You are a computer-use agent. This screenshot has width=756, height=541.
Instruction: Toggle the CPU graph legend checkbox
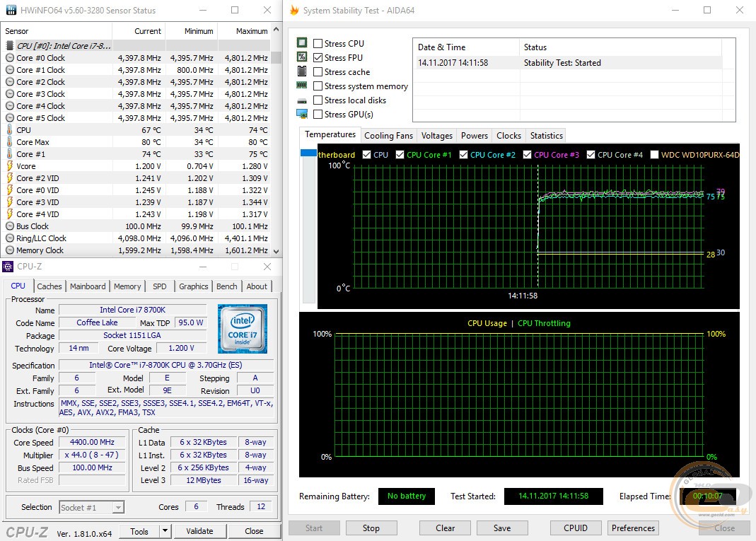tap(367, 155)
